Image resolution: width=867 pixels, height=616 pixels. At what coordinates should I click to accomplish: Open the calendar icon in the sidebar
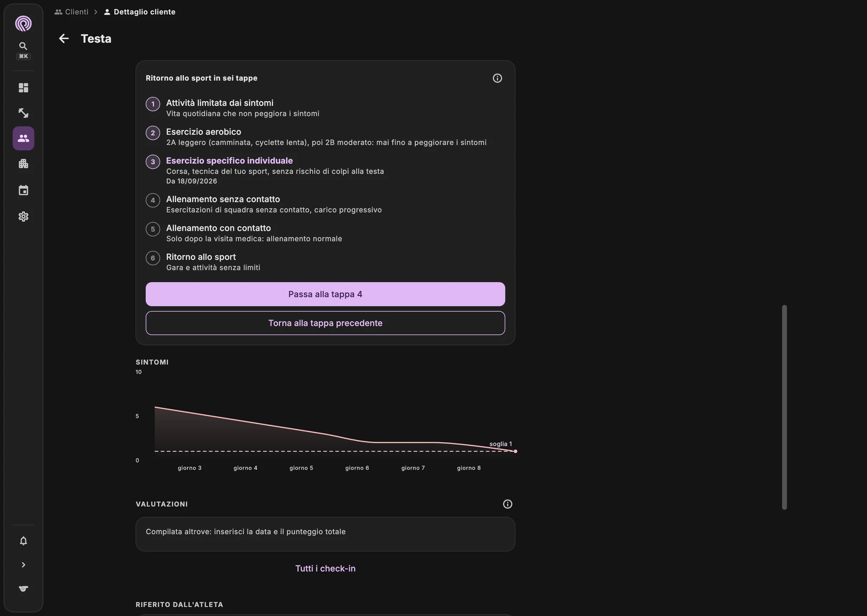(x=23, y=190)
